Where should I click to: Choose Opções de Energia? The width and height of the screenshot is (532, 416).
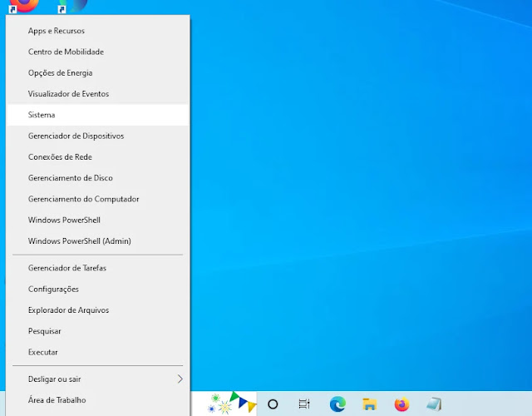coord(60,73)
